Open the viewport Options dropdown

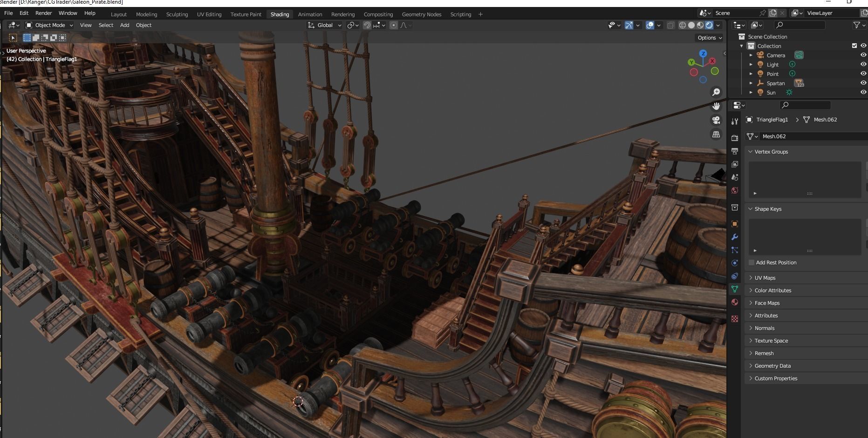point(709,38)
